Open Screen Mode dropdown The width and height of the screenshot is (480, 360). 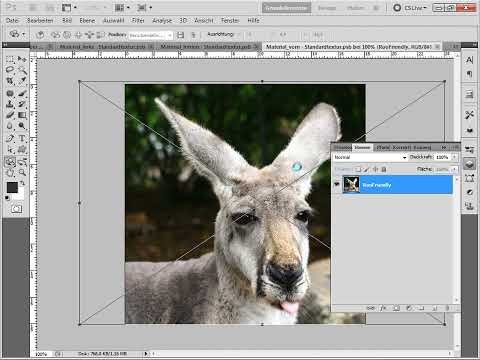tap(145, 7)
